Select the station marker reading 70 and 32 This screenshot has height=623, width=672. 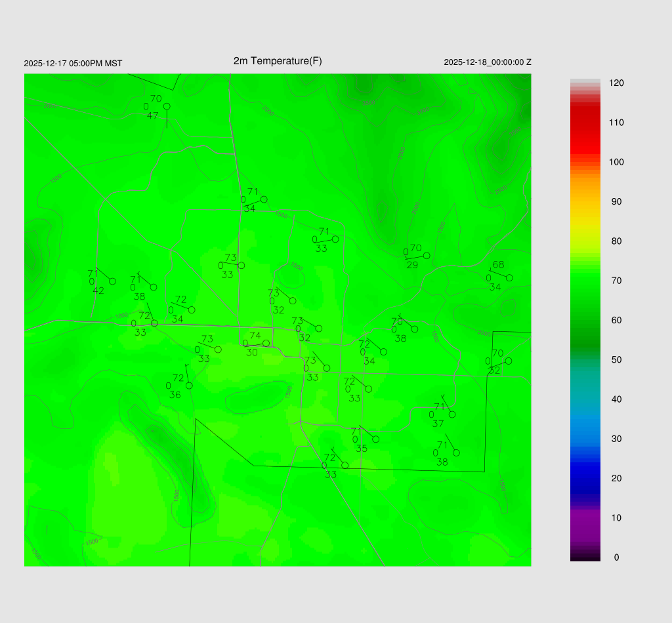(508, 361)
